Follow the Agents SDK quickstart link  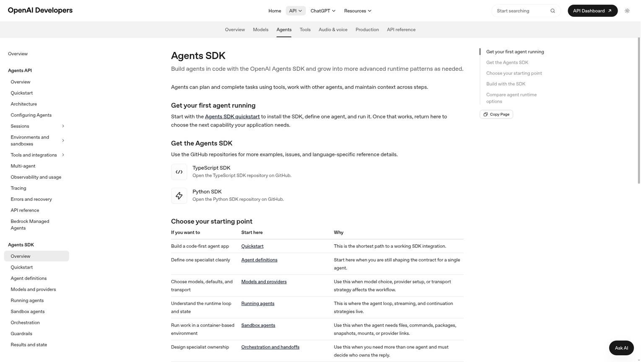click(232, 116)
